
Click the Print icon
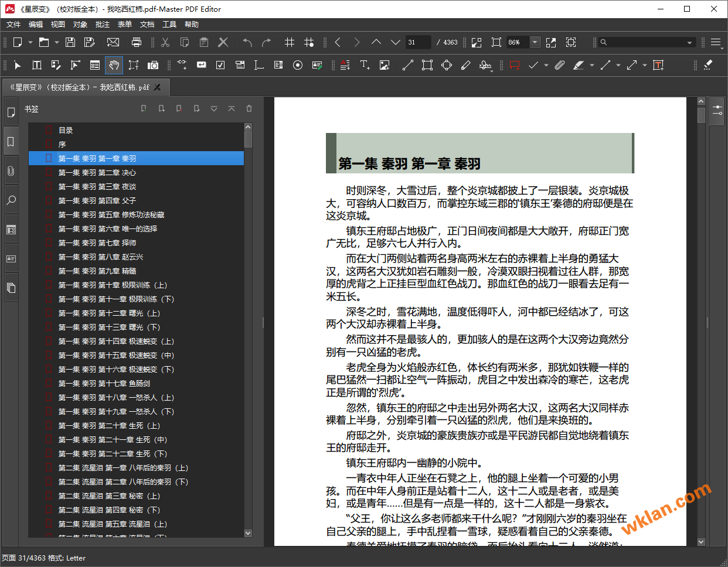tap(136, 42)
